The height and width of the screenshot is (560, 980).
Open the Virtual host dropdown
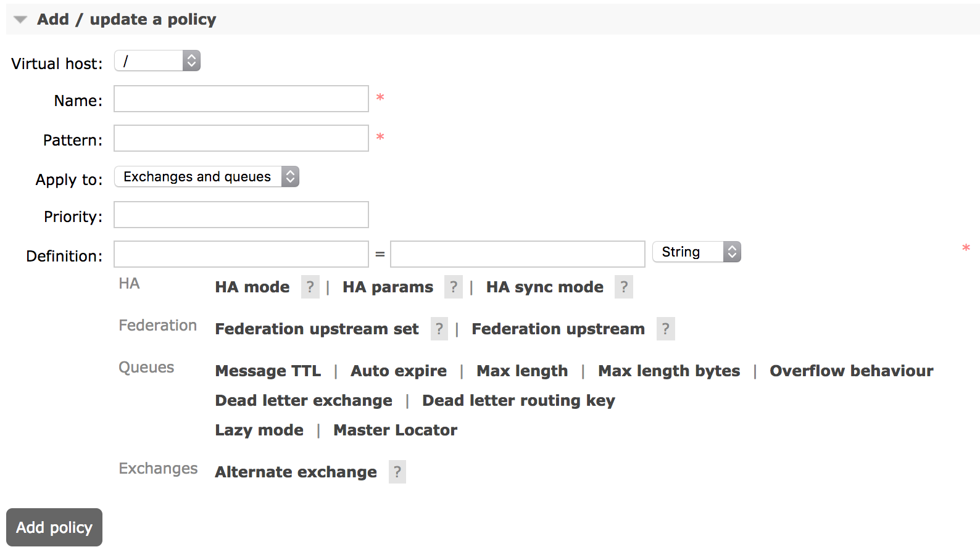pos(157,60)
